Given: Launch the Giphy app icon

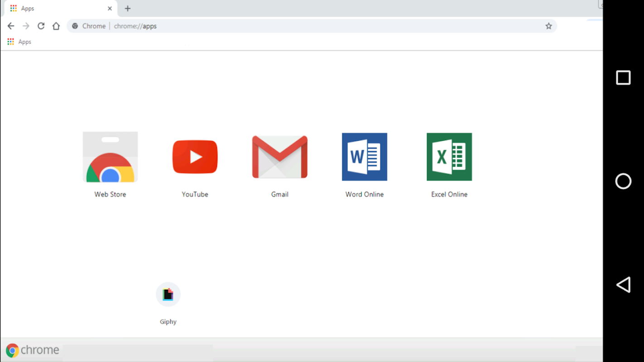Looking at the screenshot, I should pyautogui.click(x=168, y=295).
